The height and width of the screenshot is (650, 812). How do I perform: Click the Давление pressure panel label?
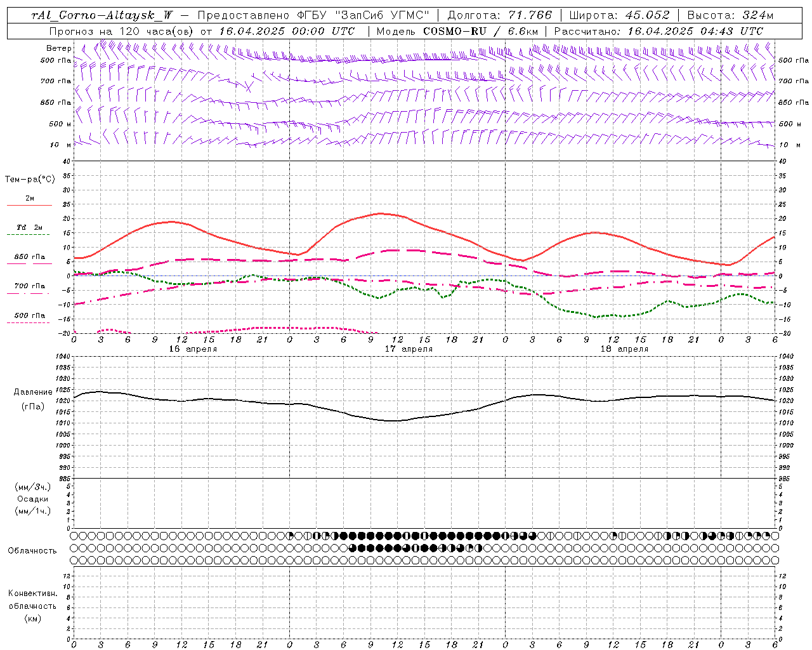[x=32, y=392]
